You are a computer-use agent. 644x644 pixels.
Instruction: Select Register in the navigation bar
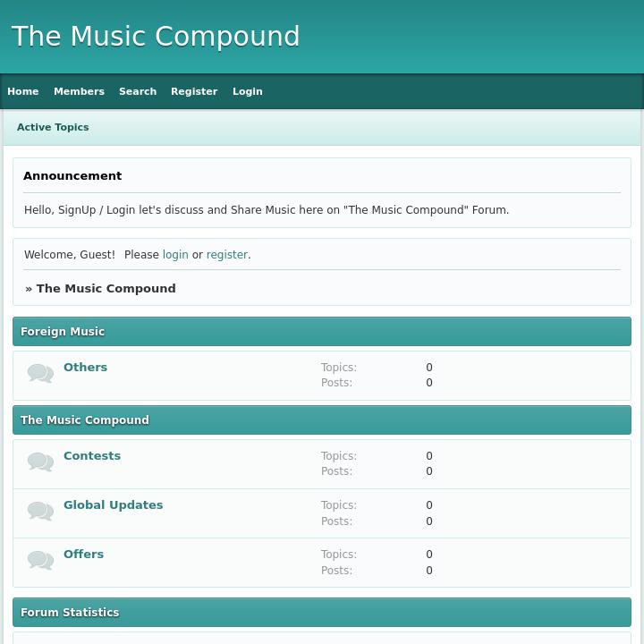(x=194, y=91)
